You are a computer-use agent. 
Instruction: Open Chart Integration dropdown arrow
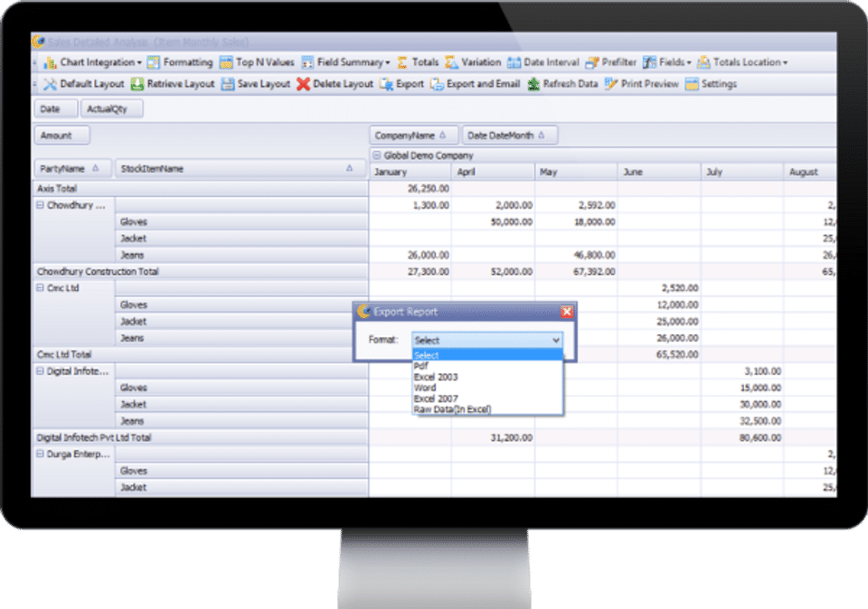click(139, 63)
